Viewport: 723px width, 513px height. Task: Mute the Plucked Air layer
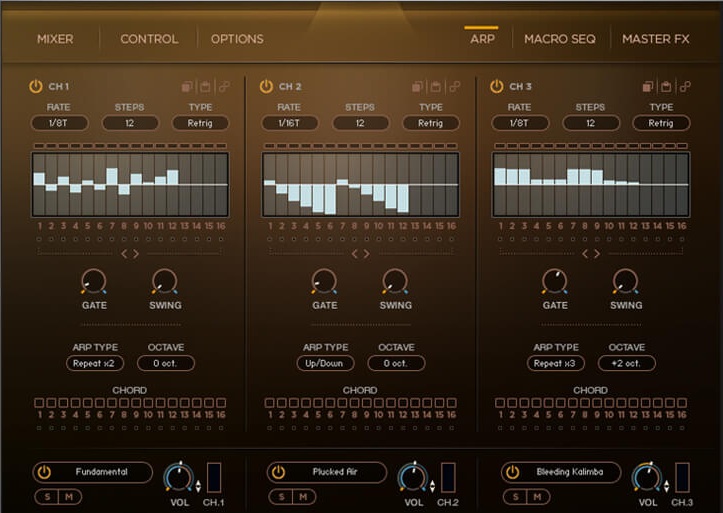tap(304, 497)
